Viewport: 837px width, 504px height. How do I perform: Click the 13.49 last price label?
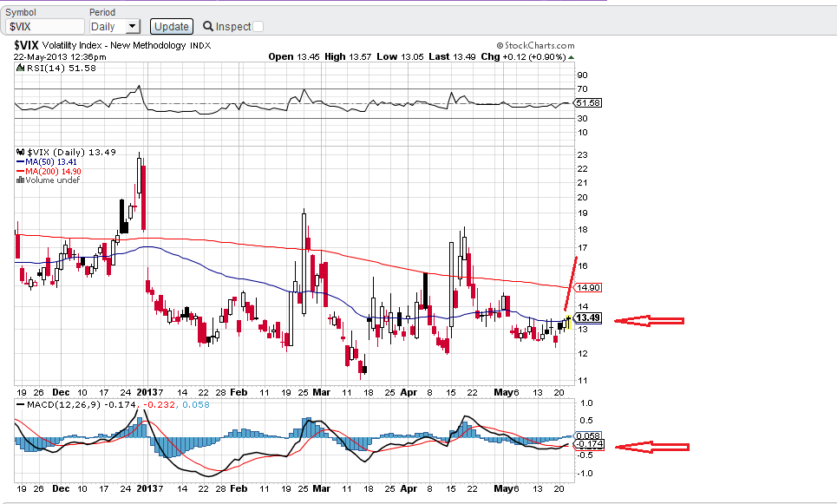pos(588,317)
